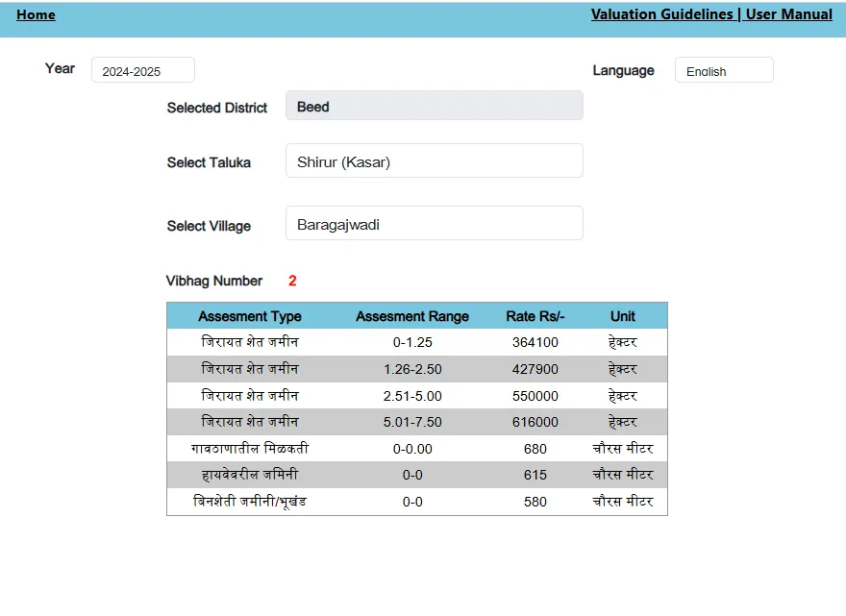This screenshot has width=846, height=616.
Task: Click the 1.26-2.50 assessment range cell
Action: pos(412,369)
